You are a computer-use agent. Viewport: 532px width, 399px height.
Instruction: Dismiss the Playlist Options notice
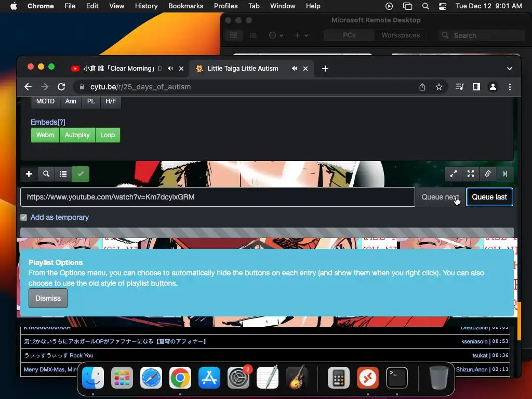tap(48, 299)
